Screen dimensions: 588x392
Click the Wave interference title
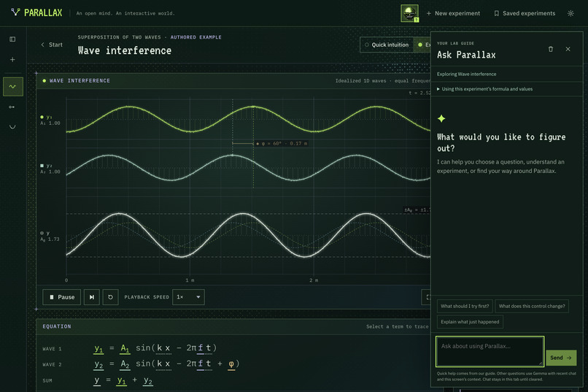pyautogui.click(x=125, y=50)
